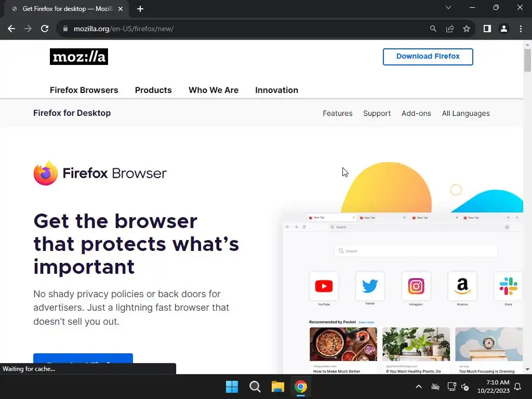The width and height of the screenshot is (532, 399).
Task: Open the Who We Are menu
Action: [214, 90]
